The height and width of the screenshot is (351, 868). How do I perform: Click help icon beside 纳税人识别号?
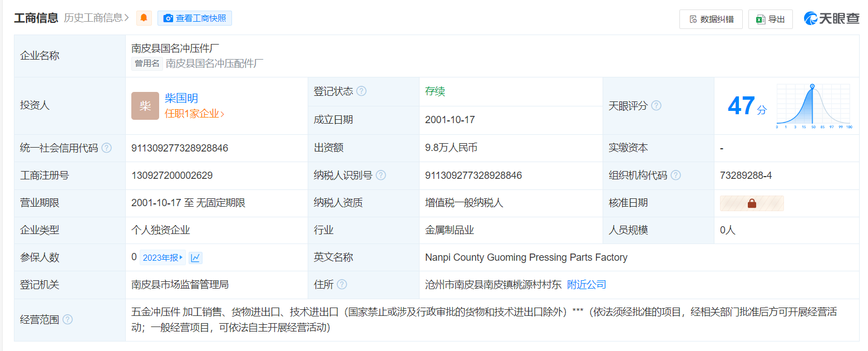(381, 175)
